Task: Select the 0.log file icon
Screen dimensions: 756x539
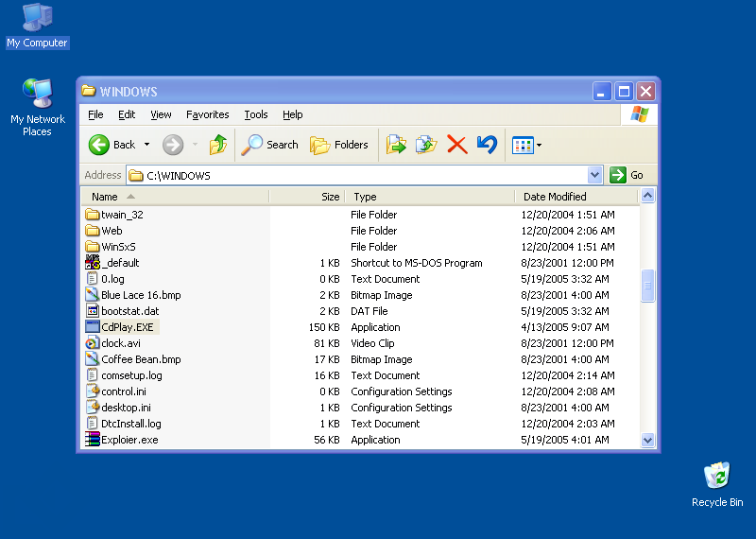Action: click(92, 279)
